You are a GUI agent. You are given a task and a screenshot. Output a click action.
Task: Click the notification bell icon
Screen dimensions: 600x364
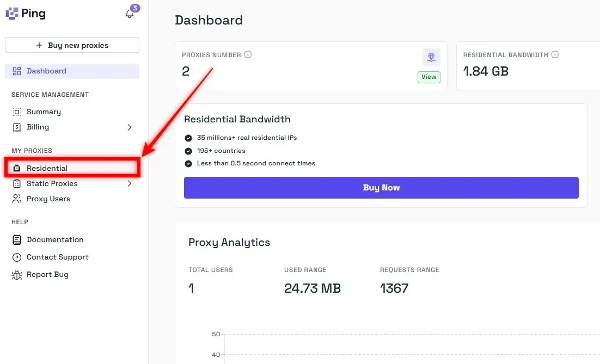point(130,14)
